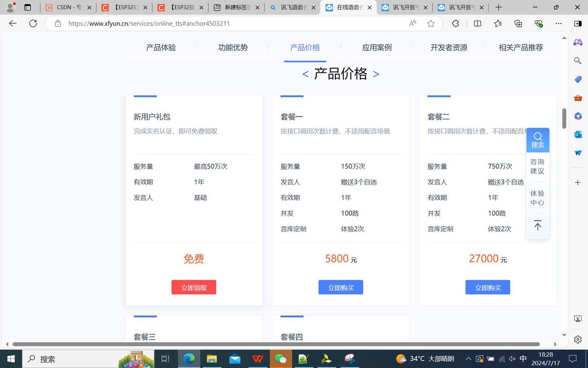Open the collections icon in toolbar
Image resolution: width=588 pixels, height=368 pixels.
tap(518, 23)
